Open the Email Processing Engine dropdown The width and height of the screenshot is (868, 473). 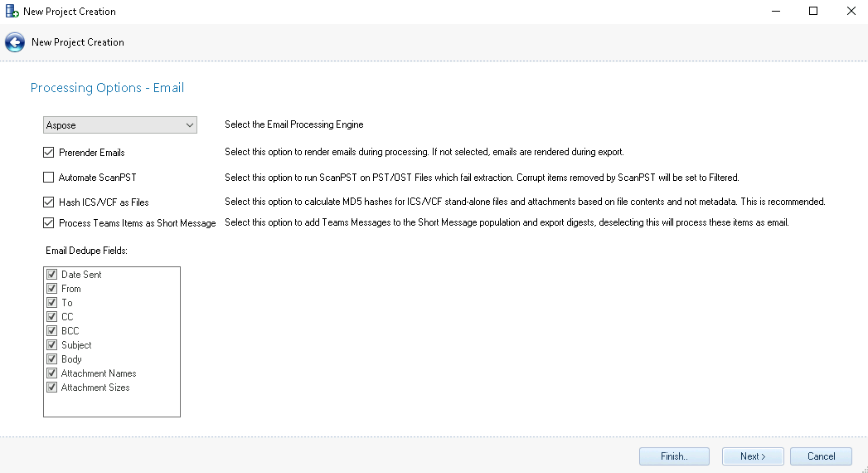tap(120, 125)
